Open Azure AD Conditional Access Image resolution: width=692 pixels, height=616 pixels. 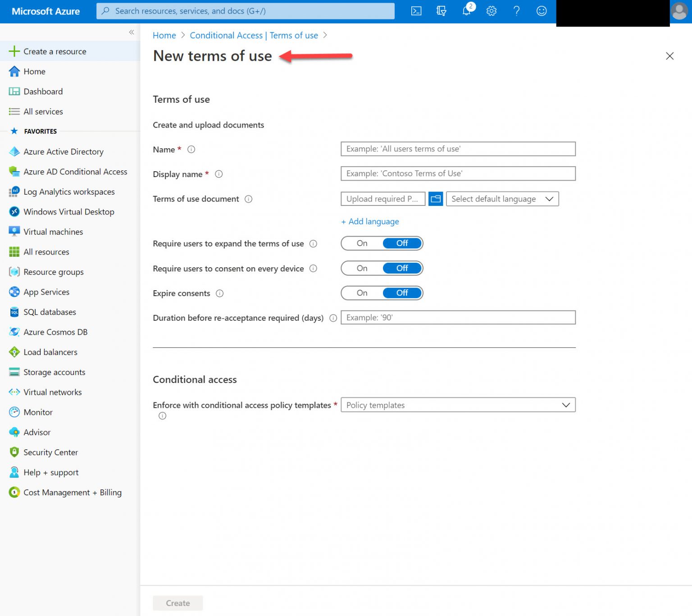pyautogui.click(x=75, y=172)
